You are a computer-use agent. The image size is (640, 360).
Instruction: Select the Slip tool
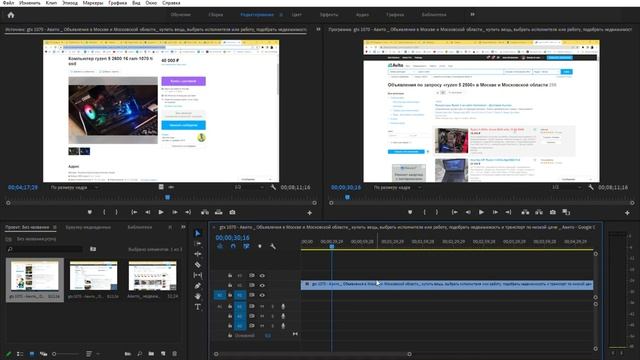pyautogui.click(x=198, y=275)
